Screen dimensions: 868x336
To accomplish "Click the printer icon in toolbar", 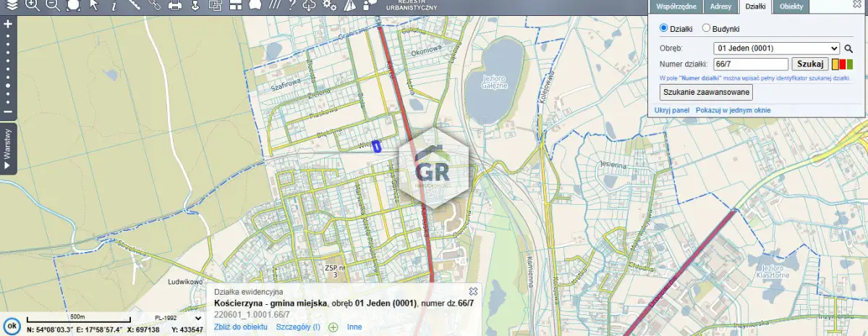I will 174,5.
